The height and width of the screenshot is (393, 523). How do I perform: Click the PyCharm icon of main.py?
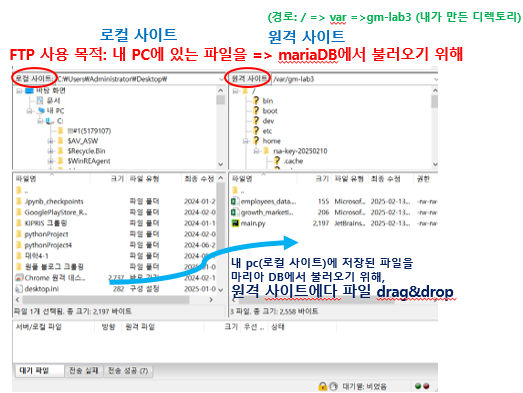tap(235, 223)
